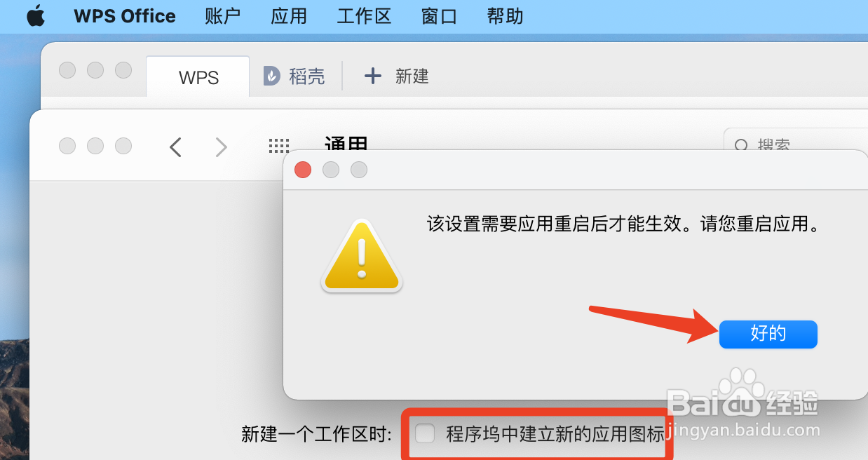Screen dimensions: 868x460
Task: Focus the 搜索 field in preferences
Action: 796,146
